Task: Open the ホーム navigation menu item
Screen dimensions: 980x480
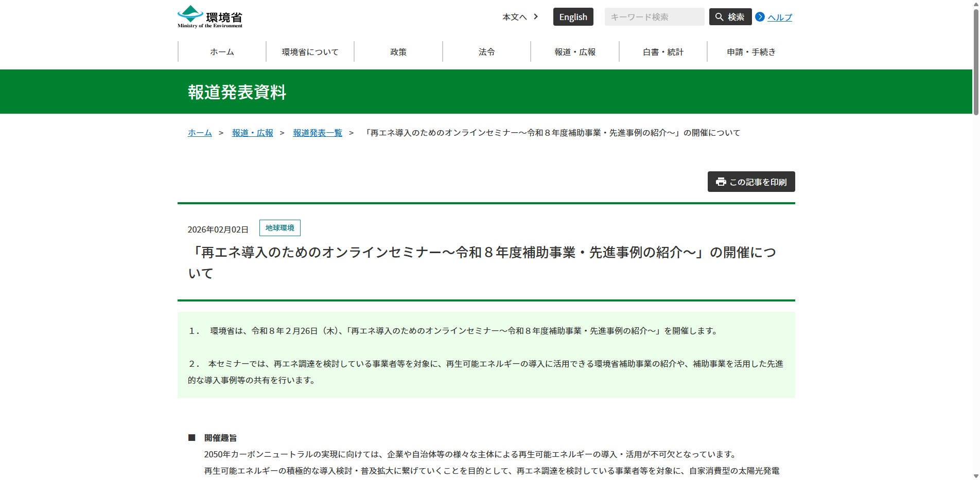Action: (x=222, y=52)
